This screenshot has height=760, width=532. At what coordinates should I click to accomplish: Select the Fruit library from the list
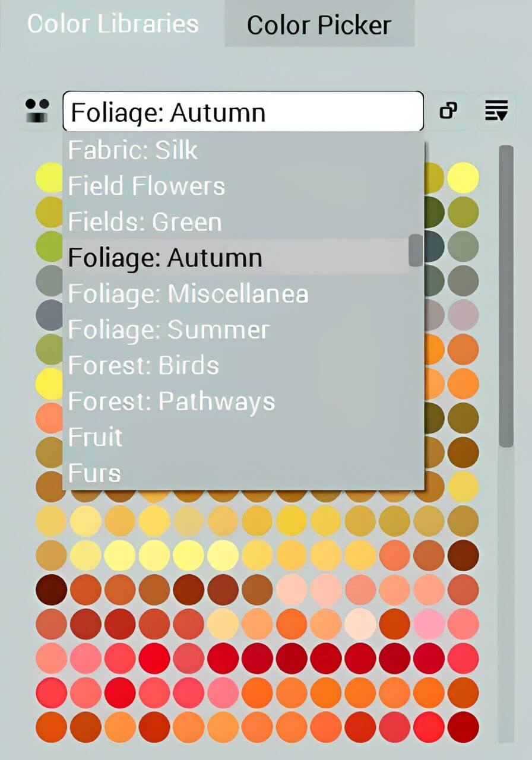click(95, 438)
